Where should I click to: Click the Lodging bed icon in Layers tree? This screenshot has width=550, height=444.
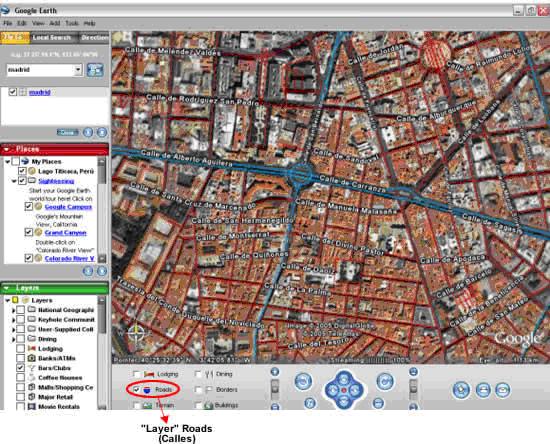(32, 349)
